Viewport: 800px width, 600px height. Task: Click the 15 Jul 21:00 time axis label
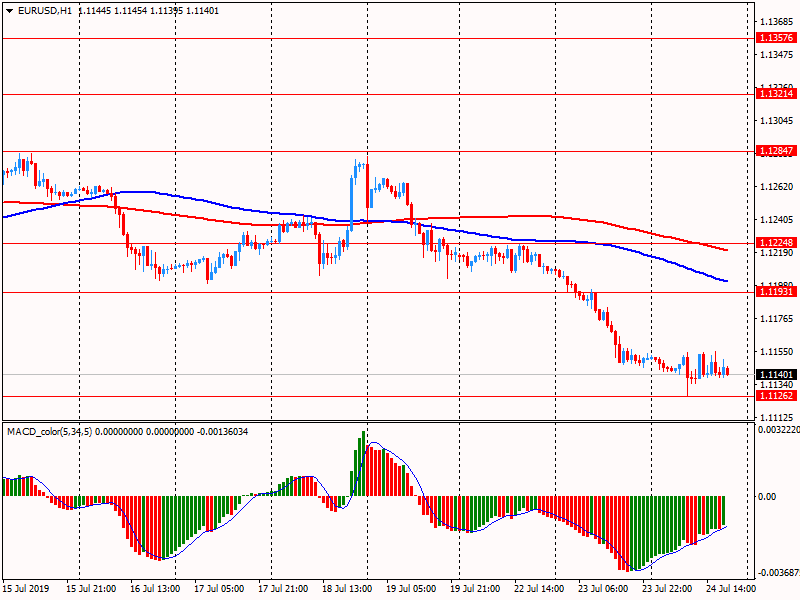tap(91, 588)
